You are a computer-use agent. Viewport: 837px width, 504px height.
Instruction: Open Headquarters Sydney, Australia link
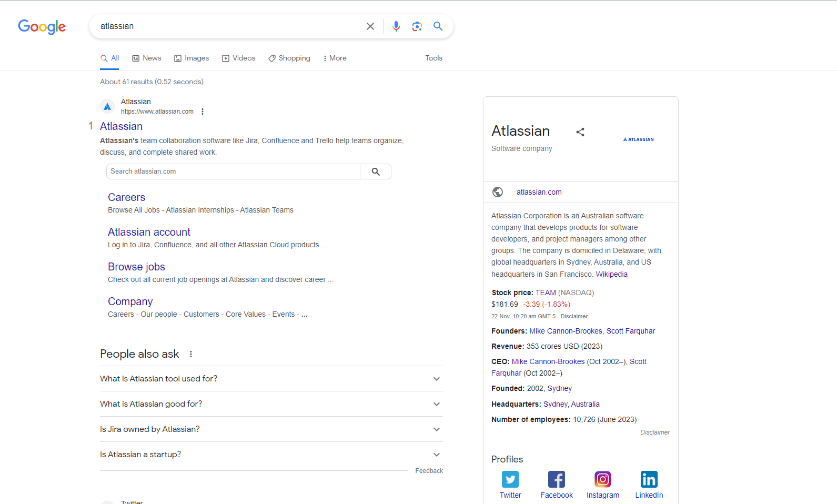coord(571,404)
